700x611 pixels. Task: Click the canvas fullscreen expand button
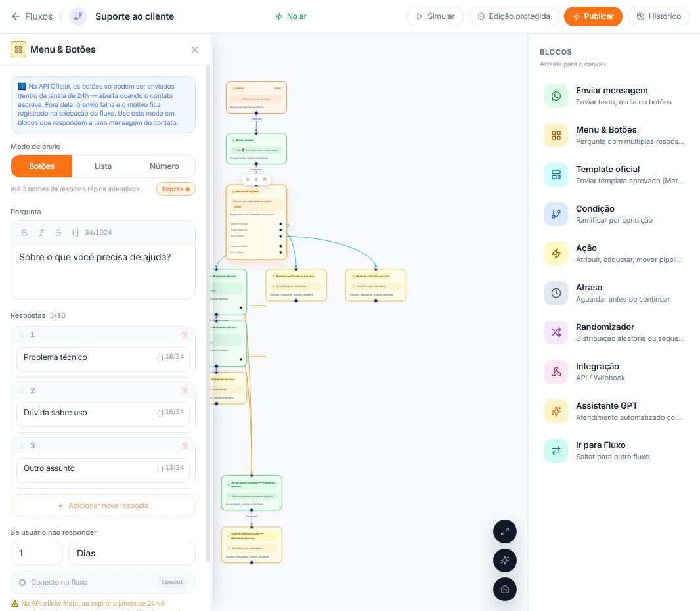(x=505, y=532)
